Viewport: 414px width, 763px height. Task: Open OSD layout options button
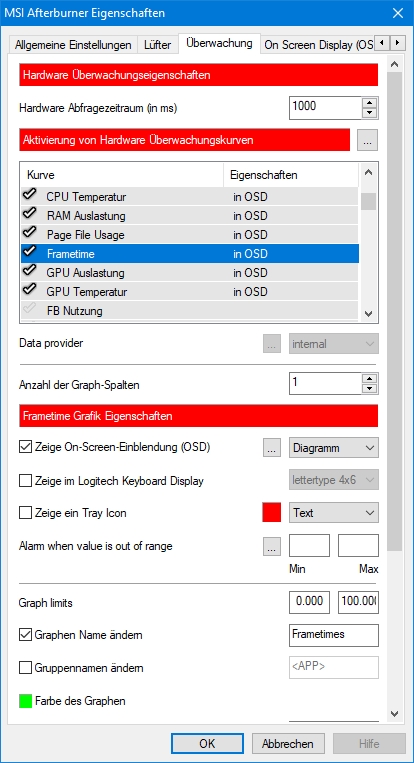[x=272, y=447]
